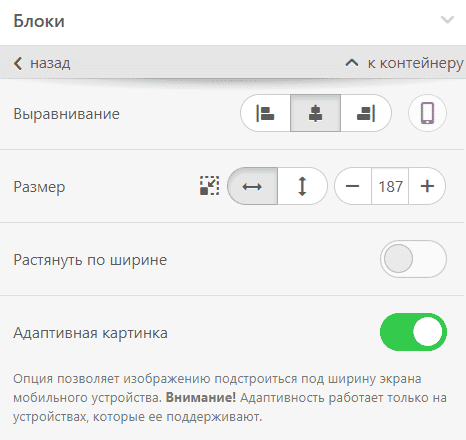Go up к контейнеру
The height and width of the screenshot is (440, 466).
(x=404, y=63)
